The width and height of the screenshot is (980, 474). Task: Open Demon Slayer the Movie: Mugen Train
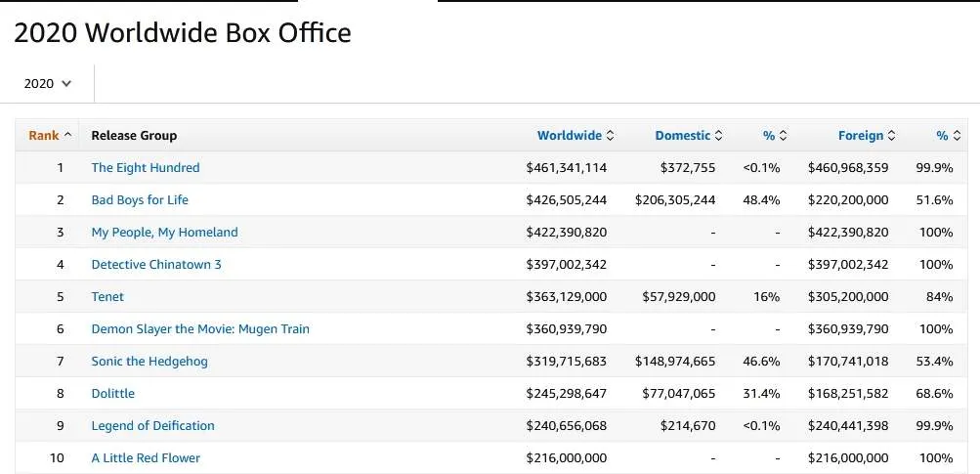(x=199, y=329)
